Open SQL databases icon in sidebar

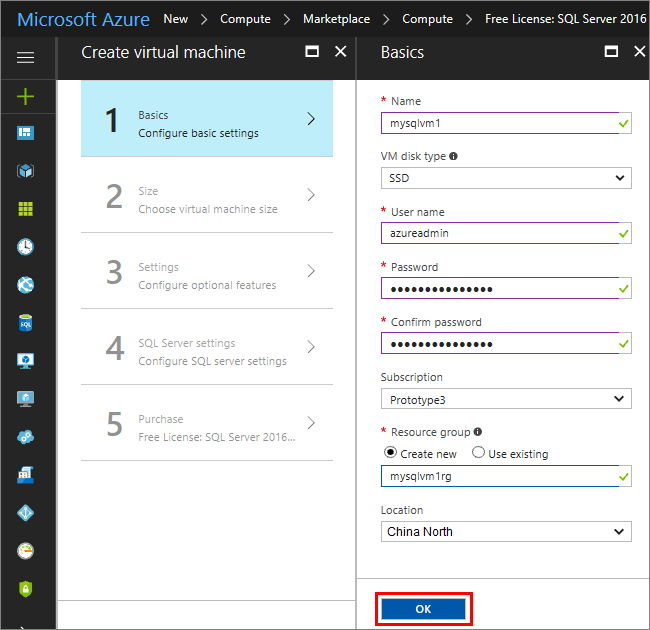[x=25, y=323]
